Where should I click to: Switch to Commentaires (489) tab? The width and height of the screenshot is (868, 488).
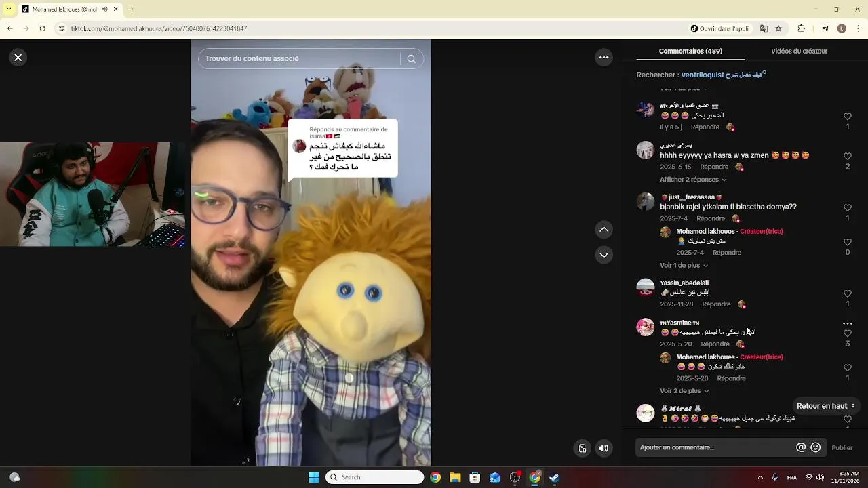pos(690,51)
